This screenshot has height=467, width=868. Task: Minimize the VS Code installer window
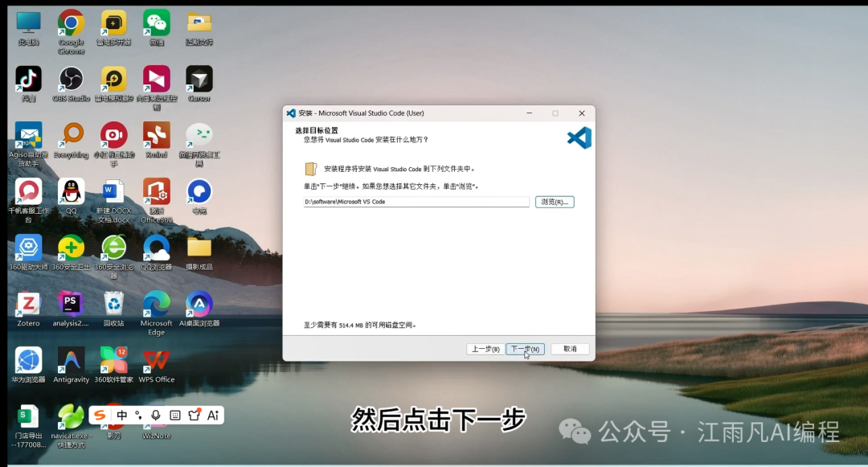tap(529, 113)
